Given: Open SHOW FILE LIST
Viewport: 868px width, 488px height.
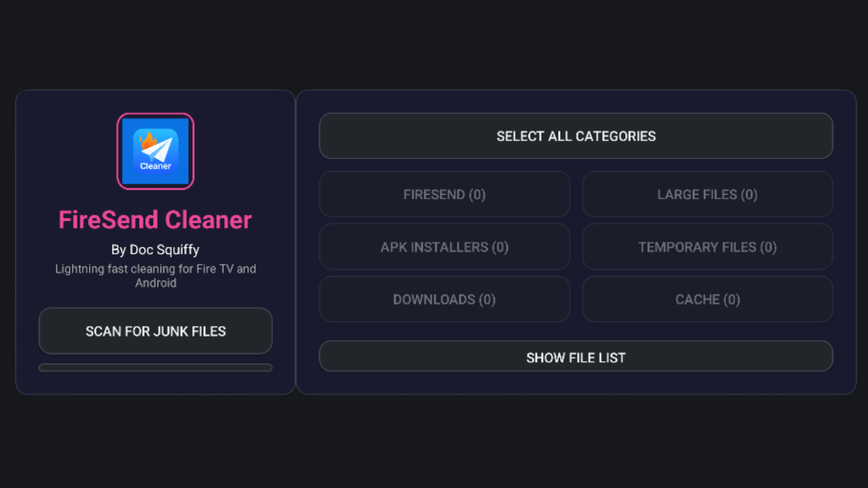Looking at the screenshot, I should (576, 357).
